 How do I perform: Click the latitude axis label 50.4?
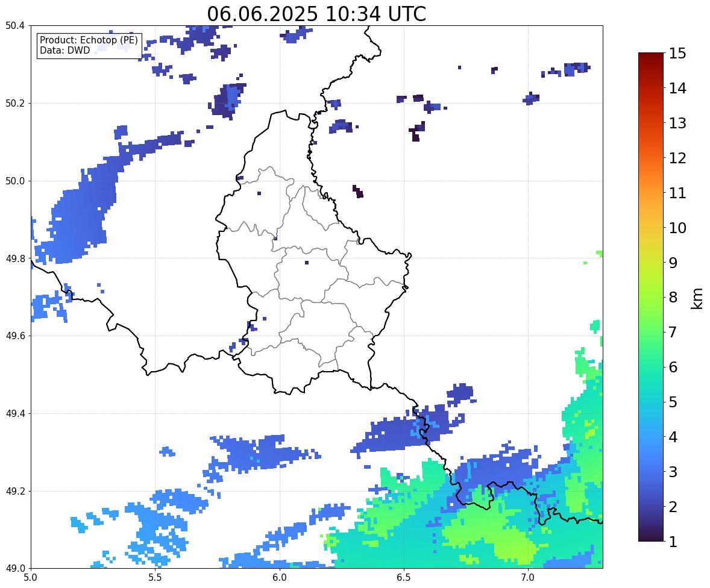14,26
